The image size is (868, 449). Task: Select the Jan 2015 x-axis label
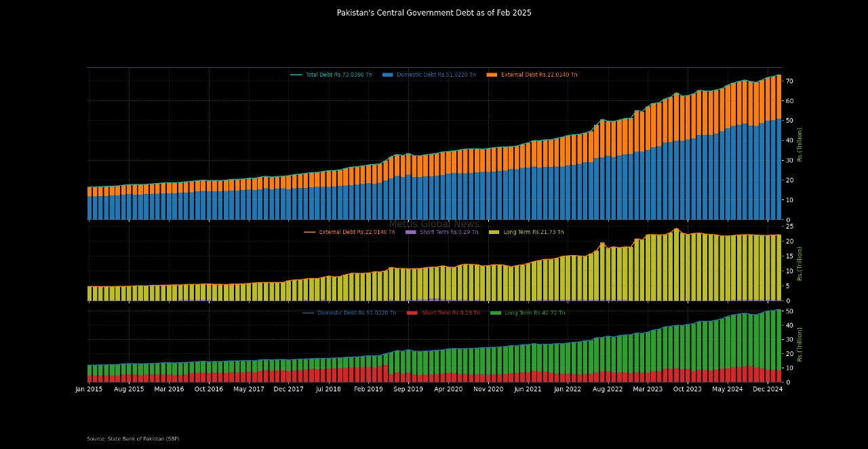tap(89, 389)
